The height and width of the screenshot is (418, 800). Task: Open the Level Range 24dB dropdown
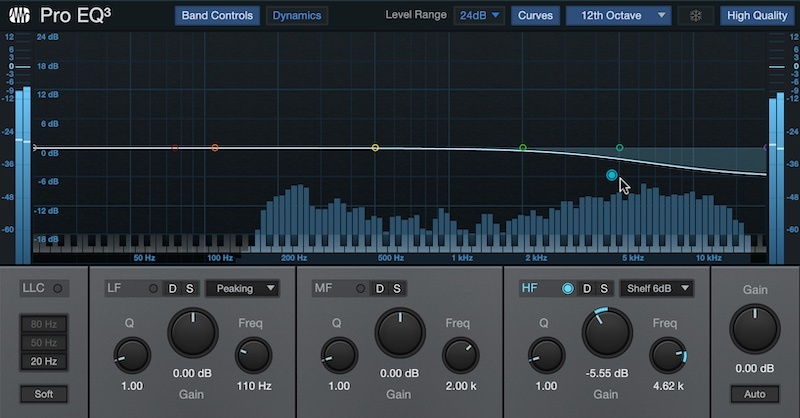(x=479, y=16)
